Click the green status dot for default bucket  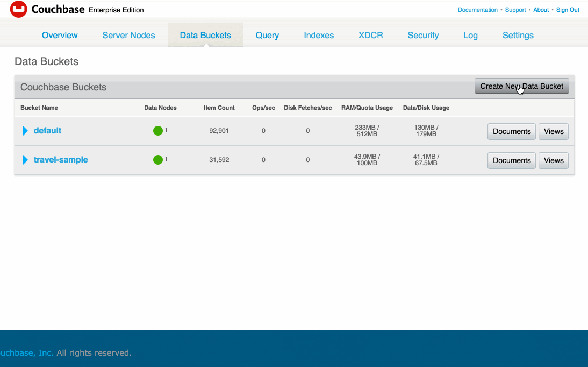coord(156,130)
